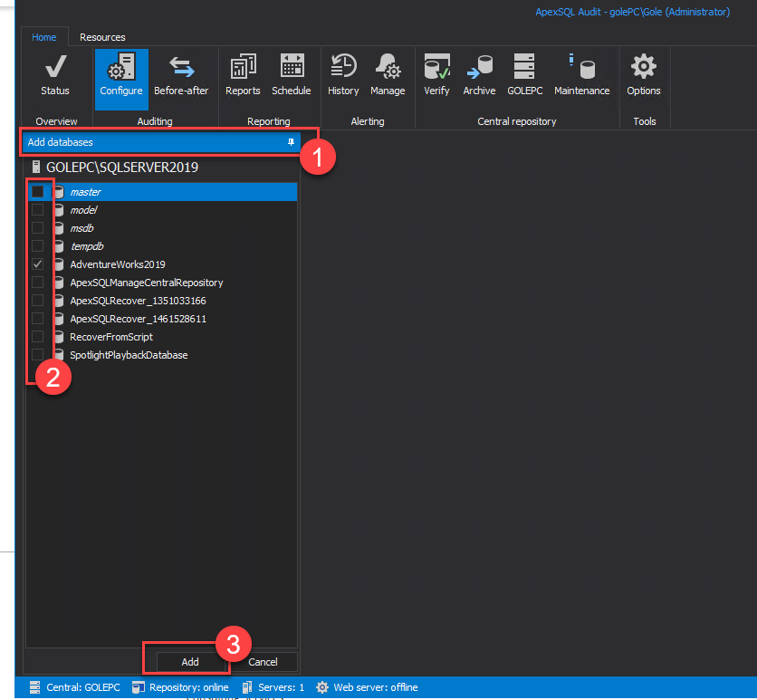Click the 'Repository: online' status text

click(x=188, y=687)
